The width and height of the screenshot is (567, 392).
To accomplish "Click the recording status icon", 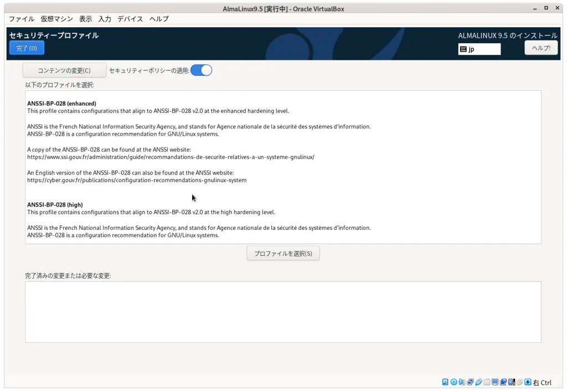I will click(x=504, y=382).
